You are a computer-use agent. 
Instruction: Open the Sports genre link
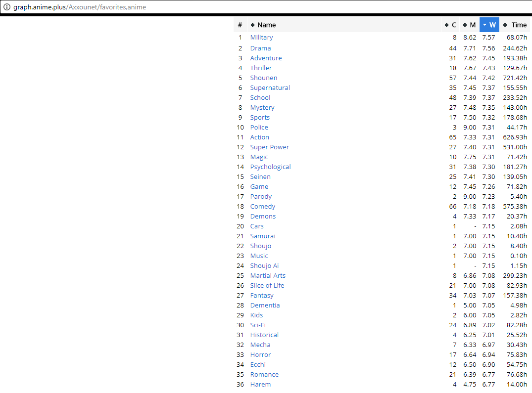coord(259,117)
